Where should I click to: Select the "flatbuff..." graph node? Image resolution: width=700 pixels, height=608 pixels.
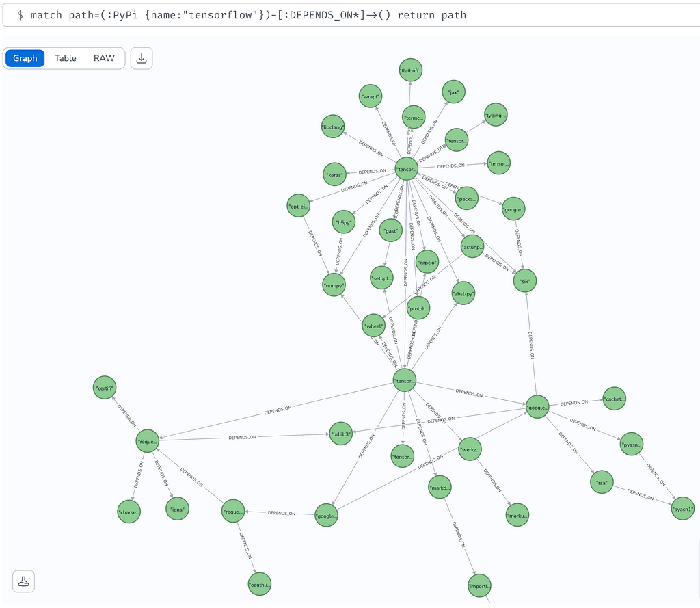[x=411, y=70]
